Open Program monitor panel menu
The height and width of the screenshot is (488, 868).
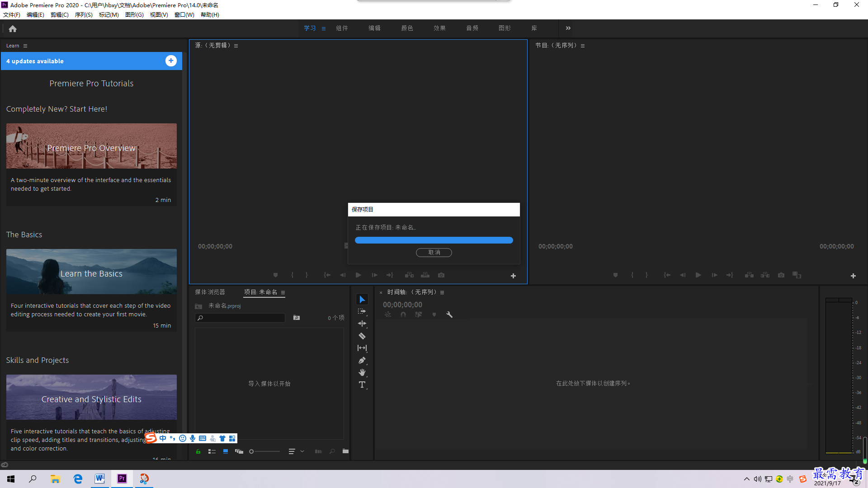(583, 46)
